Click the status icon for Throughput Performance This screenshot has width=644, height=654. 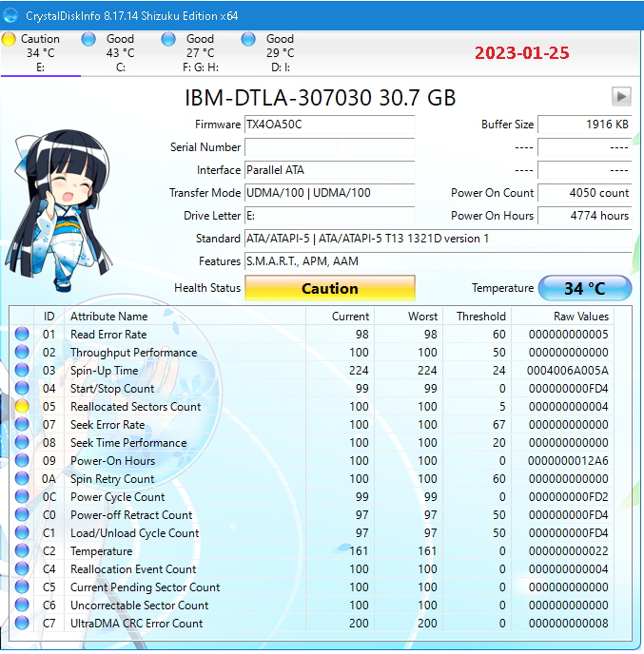point(22,352)
